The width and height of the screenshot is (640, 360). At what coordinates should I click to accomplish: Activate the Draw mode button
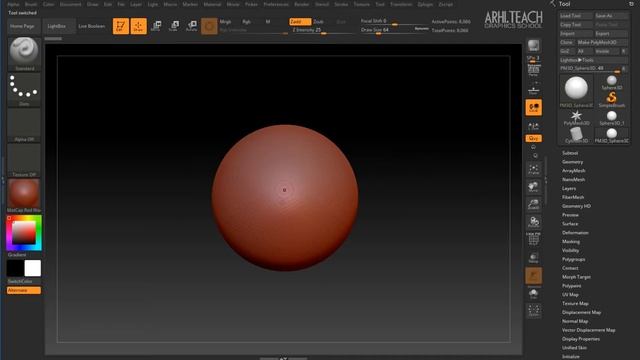point(138,26)
